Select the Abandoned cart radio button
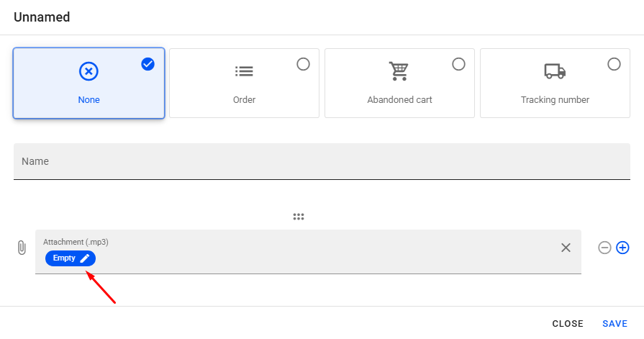 [x=458, y=64]
